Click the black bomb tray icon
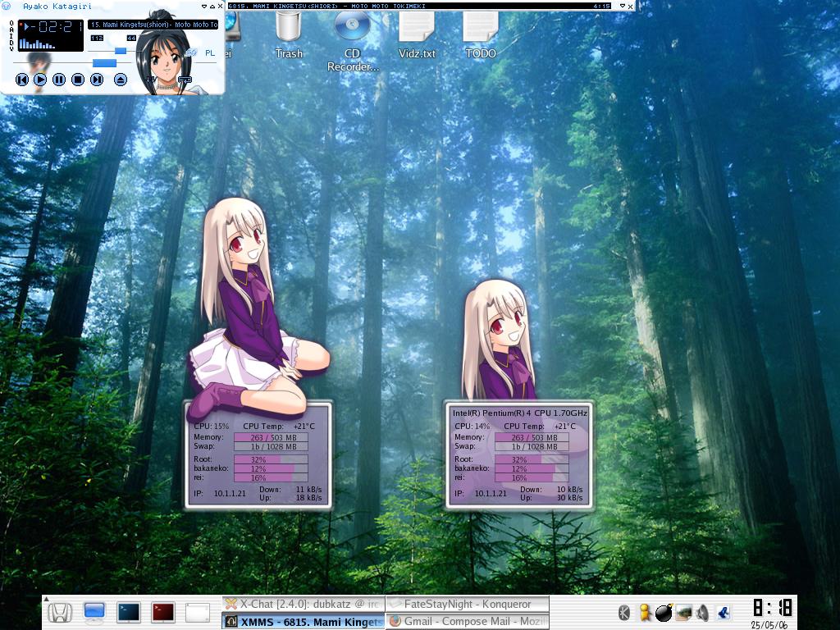 click(664, 612)
